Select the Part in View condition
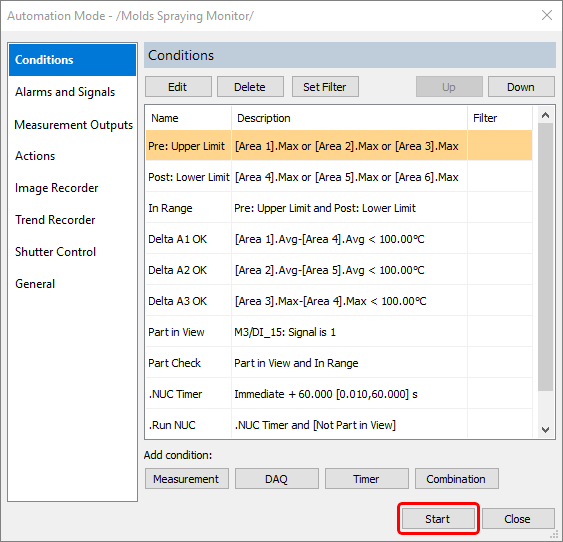The height and width of the screenshot is (542, 563). click(339, 332)
